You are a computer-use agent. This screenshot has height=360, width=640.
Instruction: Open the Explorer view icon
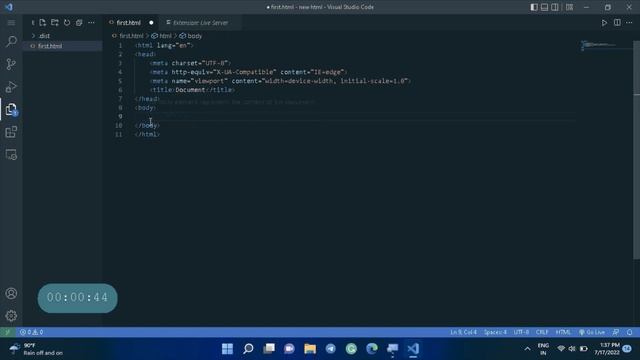(11, 109)
